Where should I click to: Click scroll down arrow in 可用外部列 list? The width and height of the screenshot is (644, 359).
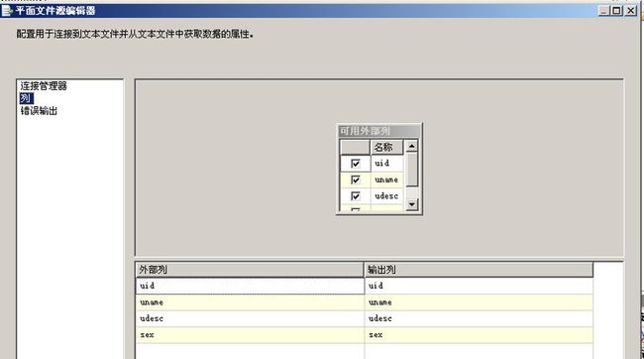click(411, 204)
